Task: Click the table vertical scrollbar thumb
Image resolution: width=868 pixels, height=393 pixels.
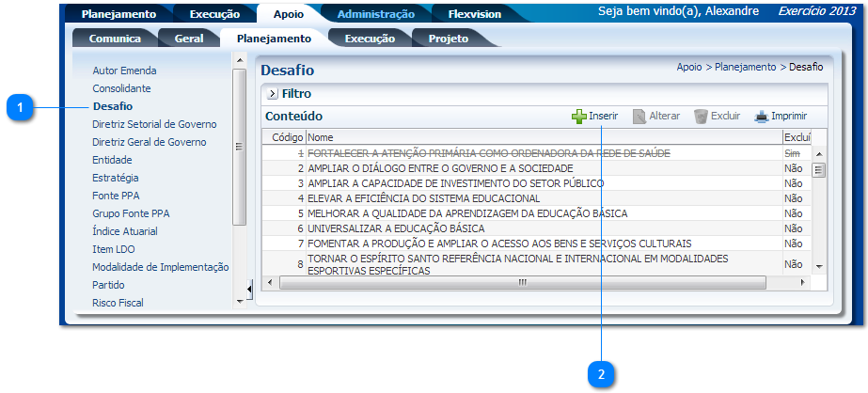Action: [x=819, y=170]
